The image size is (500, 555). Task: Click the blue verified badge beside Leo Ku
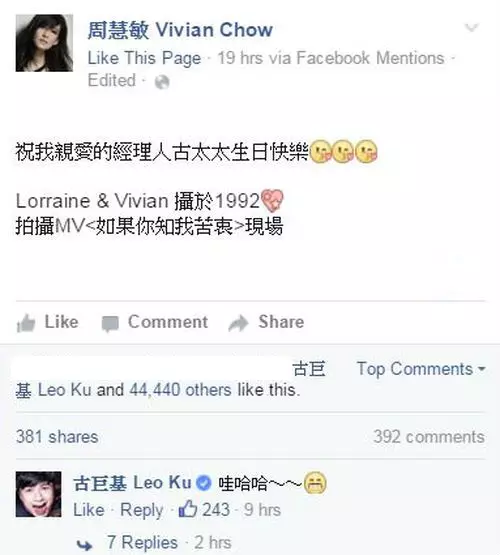(x=203, y=483)
